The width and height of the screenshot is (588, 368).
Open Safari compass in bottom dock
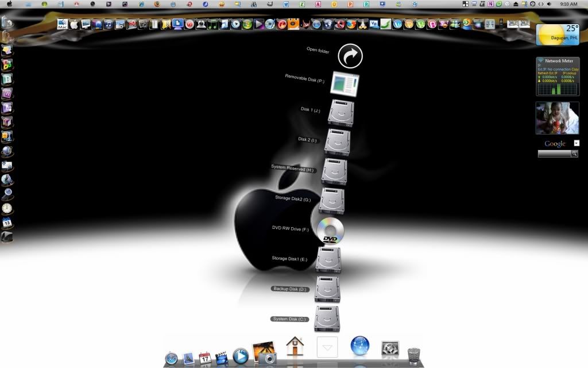[171, 358]
